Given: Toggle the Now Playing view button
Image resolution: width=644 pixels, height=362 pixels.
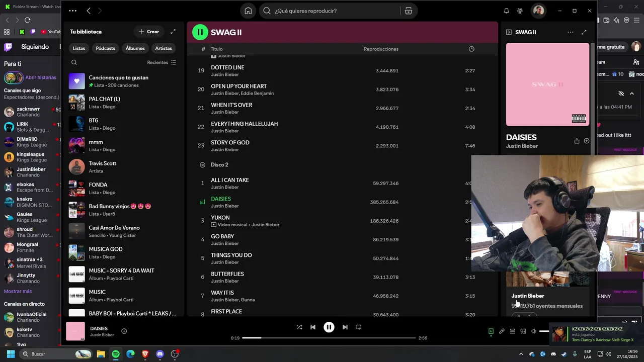Looking at the screenshot, I should [x=491, y=331].
